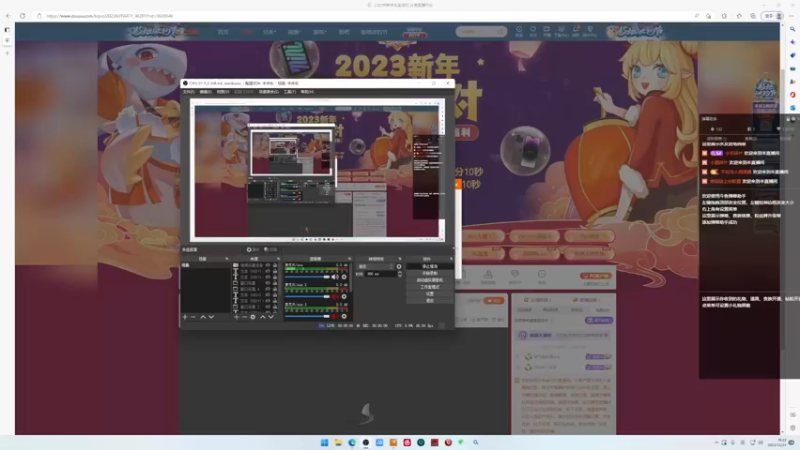Click the 麦克风/Aux 2 volume slider
Image resolution: width=800 pixels, height=450 pixels.
[x=307, y=296]
